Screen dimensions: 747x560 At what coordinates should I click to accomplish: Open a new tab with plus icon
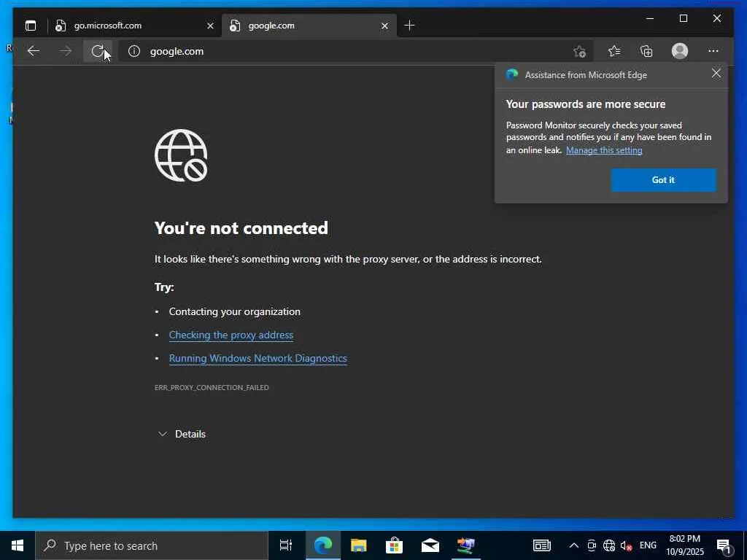(409, 26)
